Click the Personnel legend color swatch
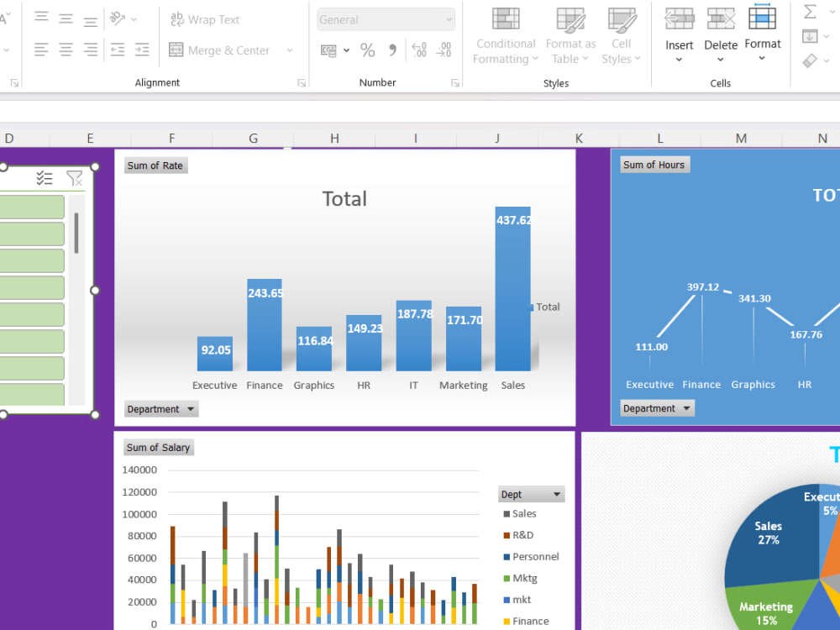Screen dimensions: 840x630 [x=507, y=557]
